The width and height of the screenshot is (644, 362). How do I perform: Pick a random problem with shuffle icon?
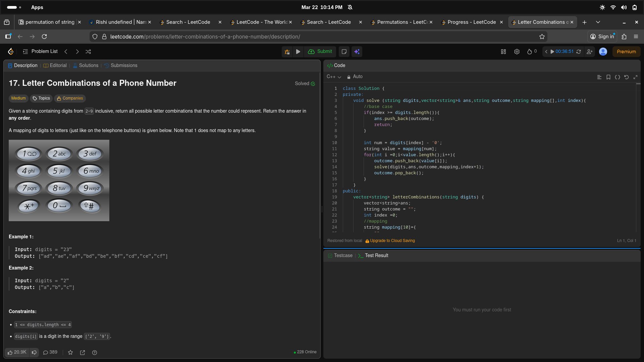88,52
